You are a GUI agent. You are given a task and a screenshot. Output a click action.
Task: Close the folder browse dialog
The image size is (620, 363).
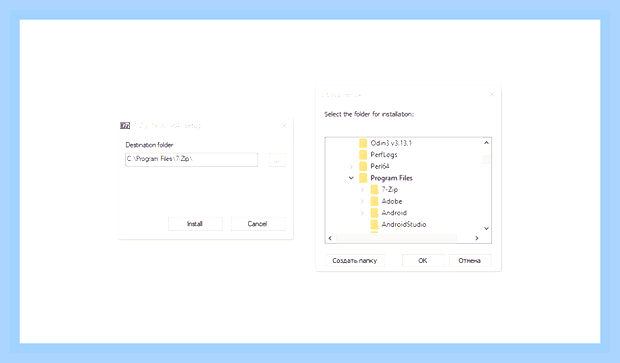pos(491,95)
